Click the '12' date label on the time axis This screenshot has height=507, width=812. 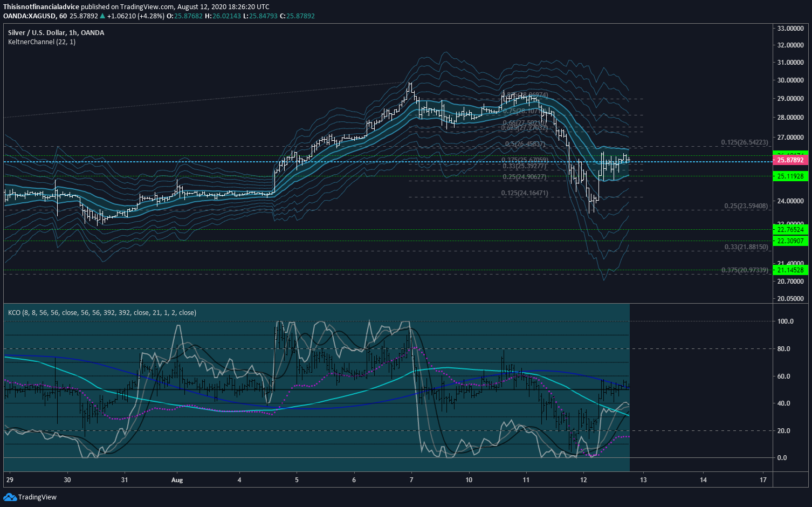pyautogui.click(x=583, y=480)
